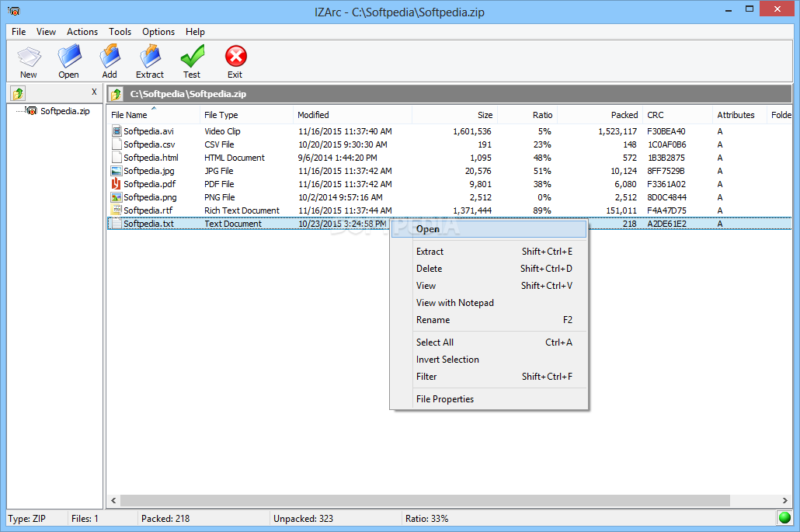Sort by the Size column header
This screenshot has width=800, height=532.
tap(454, 115)
